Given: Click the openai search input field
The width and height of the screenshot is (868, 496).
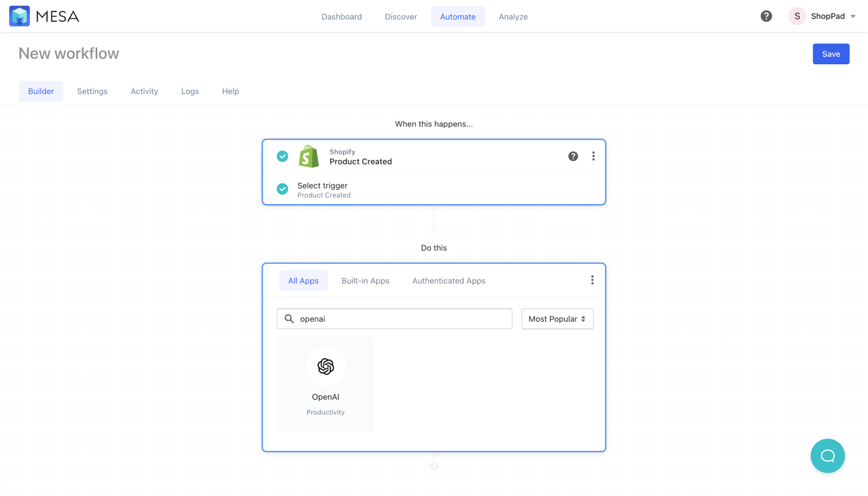Looking at the screenshot, I should tap(394, 318).
